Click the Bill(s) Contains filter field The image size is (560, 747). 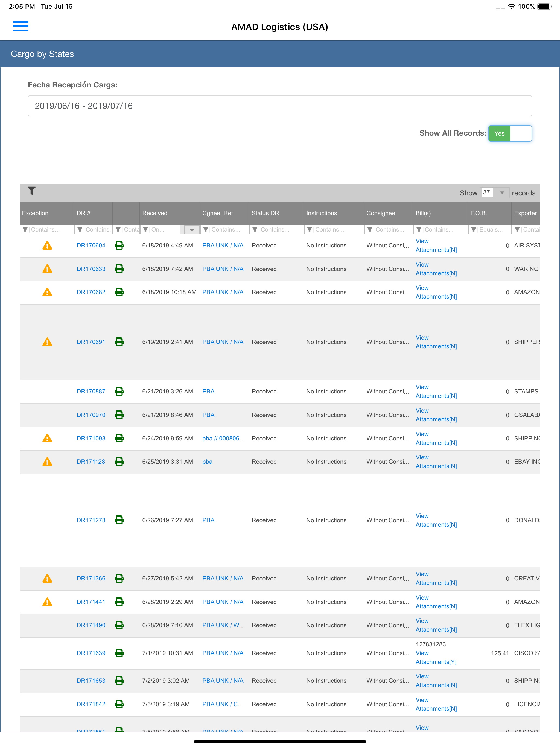click(x=441, y=230)
